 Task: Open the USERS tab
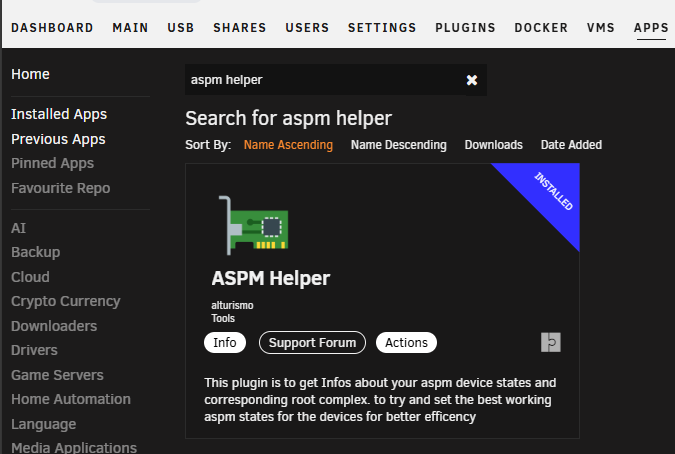click(307, 28)
